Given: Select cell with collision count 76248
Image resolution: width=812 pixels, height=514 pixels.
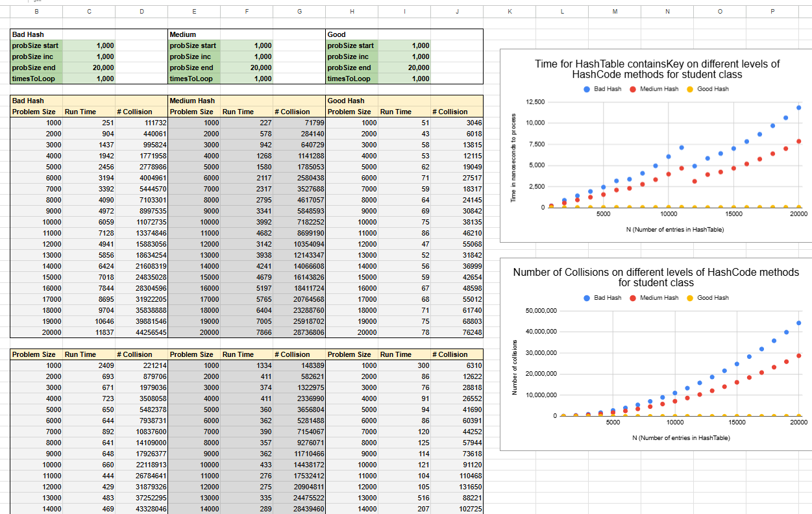Looking at the screenshot, I should [457, 332].
